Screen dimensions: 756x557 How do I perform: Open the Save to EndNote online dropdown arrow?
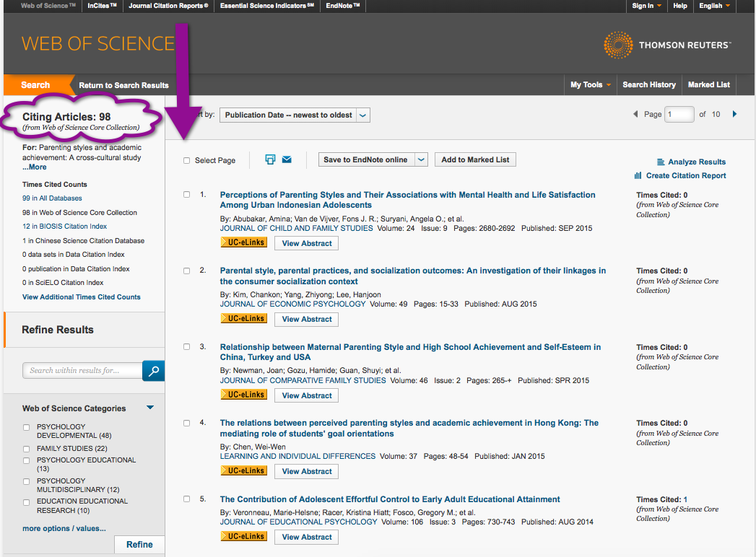[x=422, y=159]
